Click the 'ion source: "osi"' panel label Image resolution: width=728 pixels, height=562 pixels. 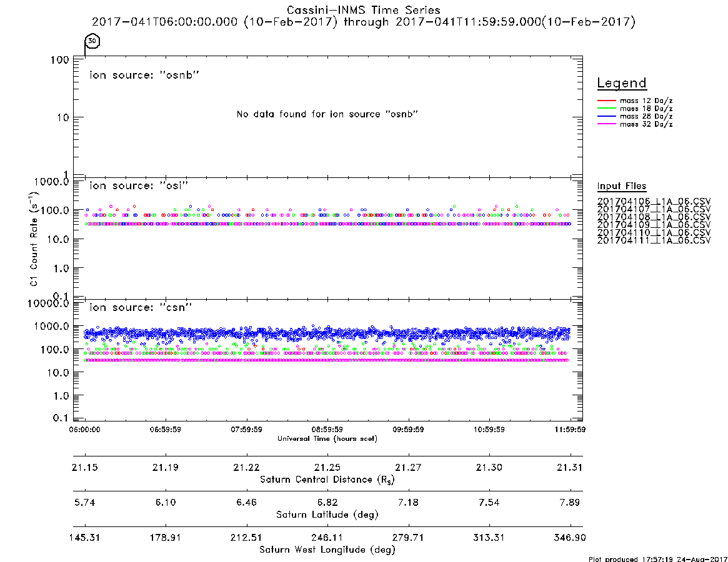[x=139, y=185]
